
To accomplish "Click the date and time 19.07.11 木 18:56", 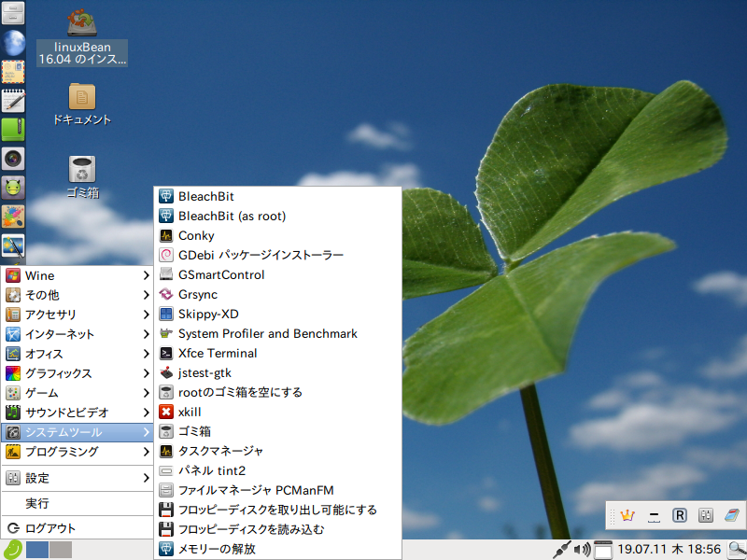I will click(x=669, y=549).
